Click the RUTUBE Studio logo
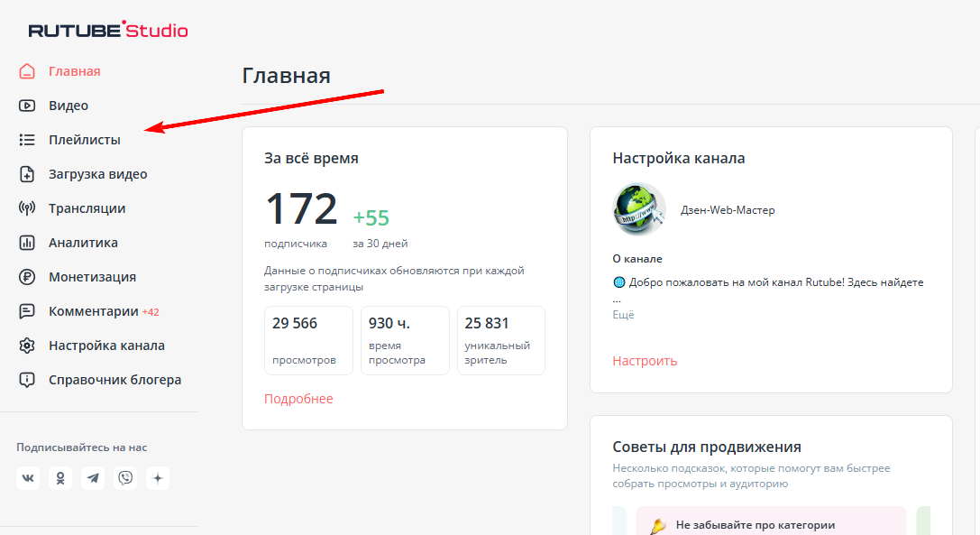Image resolution: width=980 pixels, height=535 pixels. click(x=108, y=30)
